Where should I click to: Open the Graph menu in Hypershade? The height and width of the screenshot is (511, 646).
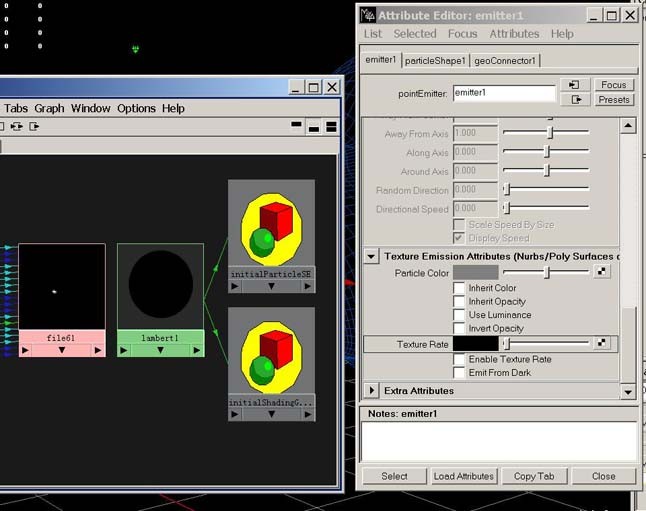coord(49,108)
